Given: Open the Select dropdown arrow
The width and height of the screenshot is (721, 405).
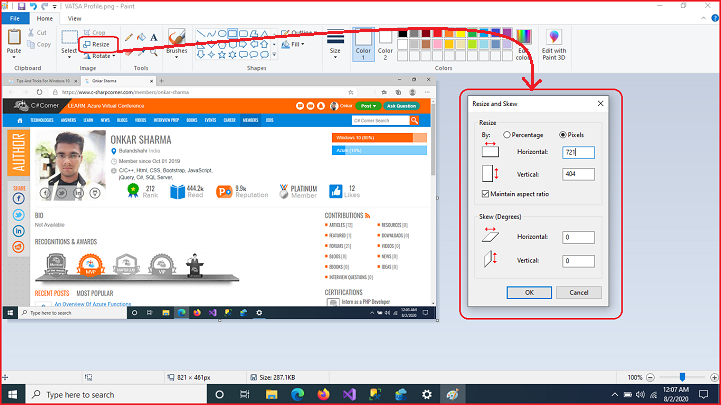Looking at the screenshot, I should coord(69,57).
